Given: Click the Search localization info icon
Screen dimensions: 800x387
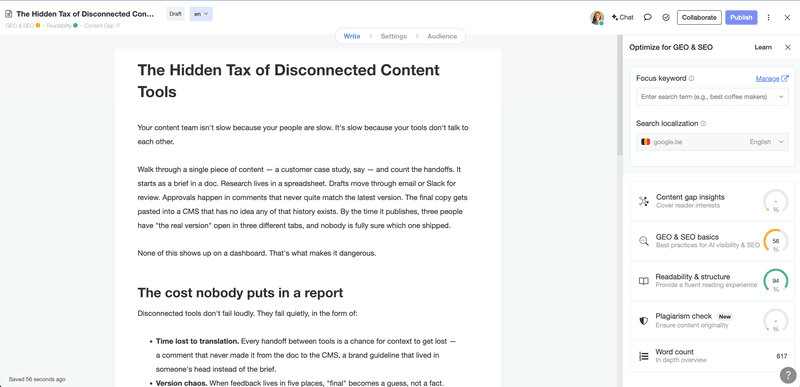Looking at the screenshot, I should click(x=703, y=123).
